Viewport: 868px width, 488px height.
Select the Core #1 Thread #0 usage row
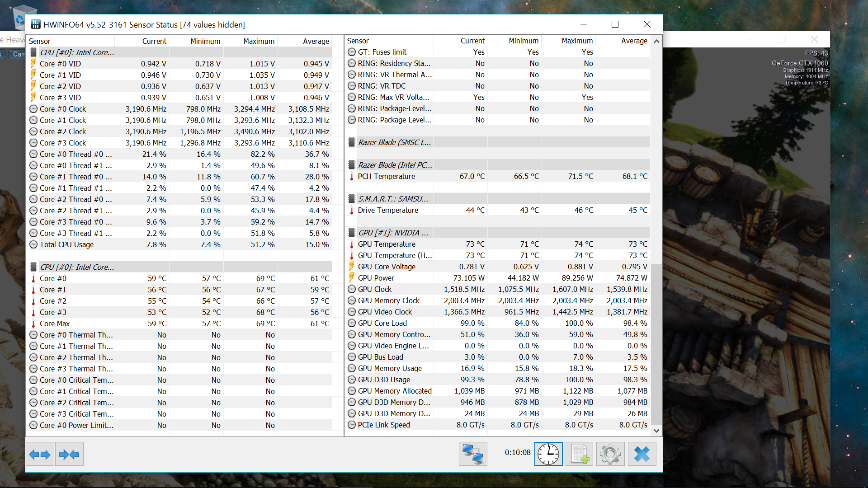click(x=179, y=177)
